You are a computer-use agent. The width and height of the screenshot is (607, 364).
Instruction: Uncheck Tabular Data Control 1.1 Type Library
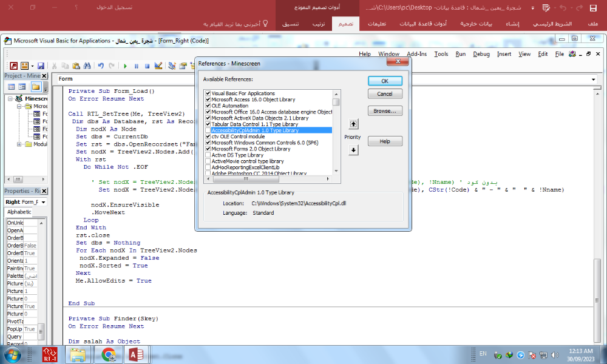tap(208, 124)
